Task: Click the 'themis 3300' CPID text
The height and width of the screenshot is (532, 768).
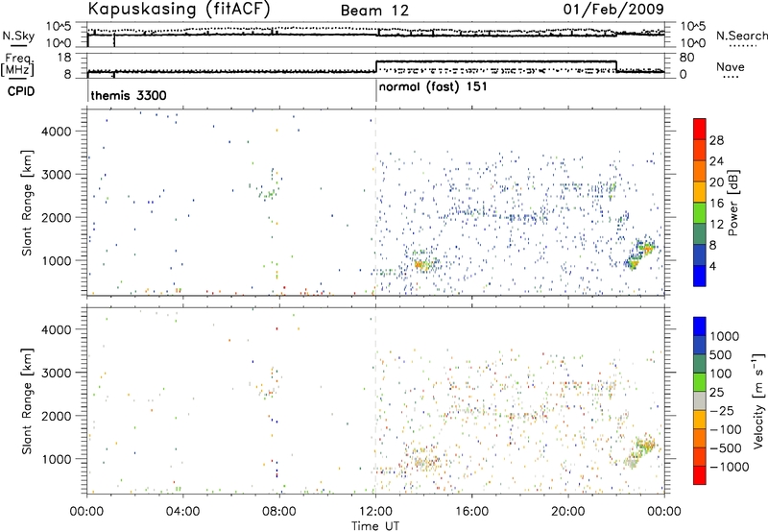Action: pyautogui.click(x=129, y=95)
